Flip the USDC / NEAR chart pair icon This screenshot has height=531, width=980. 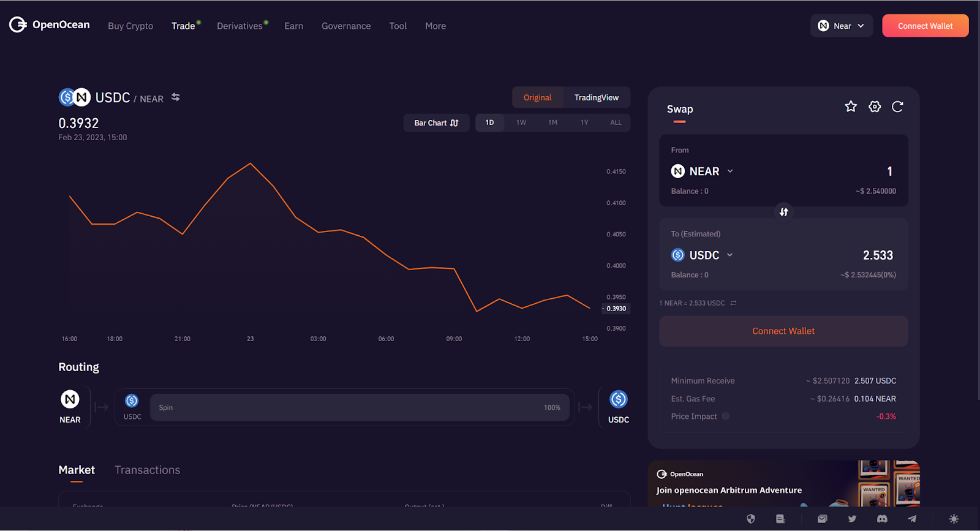point(176,97)
